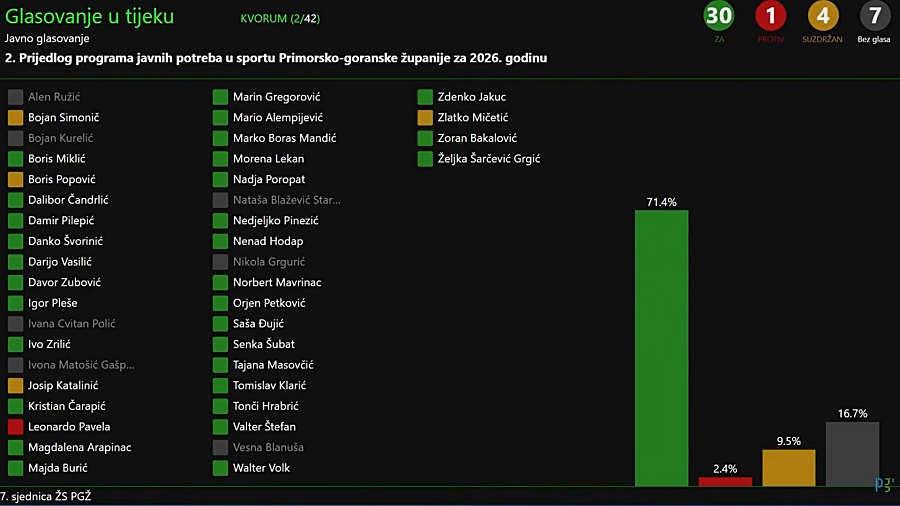The image size is (900, 506).
Task: Click gray vote square beside Alen Ružić
Action: tap(15, 97)
